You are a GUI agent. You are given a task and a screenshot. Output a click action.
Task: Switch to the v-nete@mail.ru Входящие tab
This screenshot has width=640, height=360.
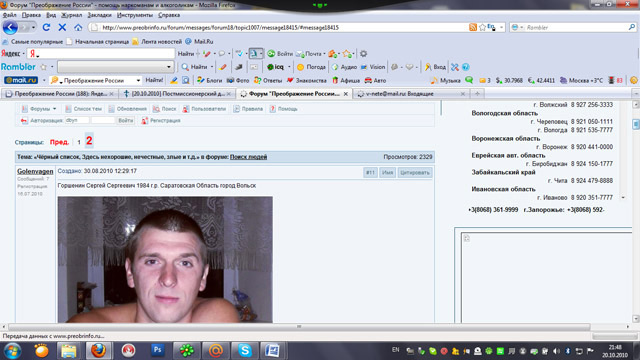[x=411, y=94]
